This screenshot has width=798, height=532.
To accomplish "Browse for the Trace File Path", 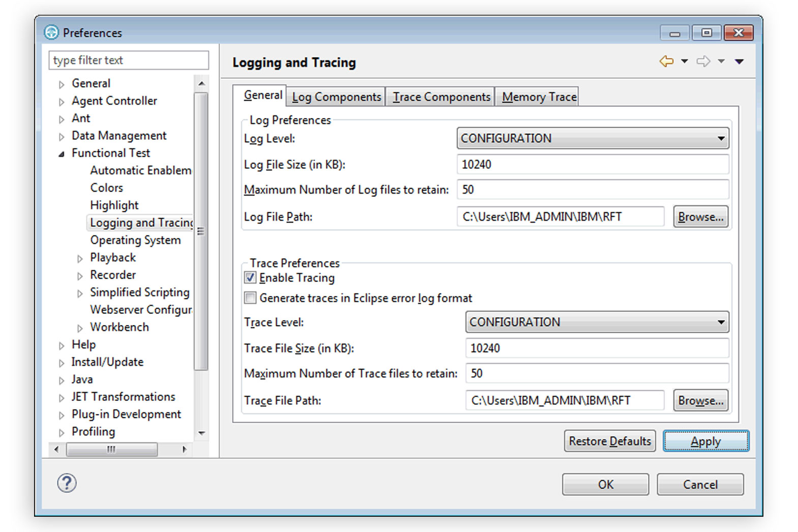I will tap(700, 400).
